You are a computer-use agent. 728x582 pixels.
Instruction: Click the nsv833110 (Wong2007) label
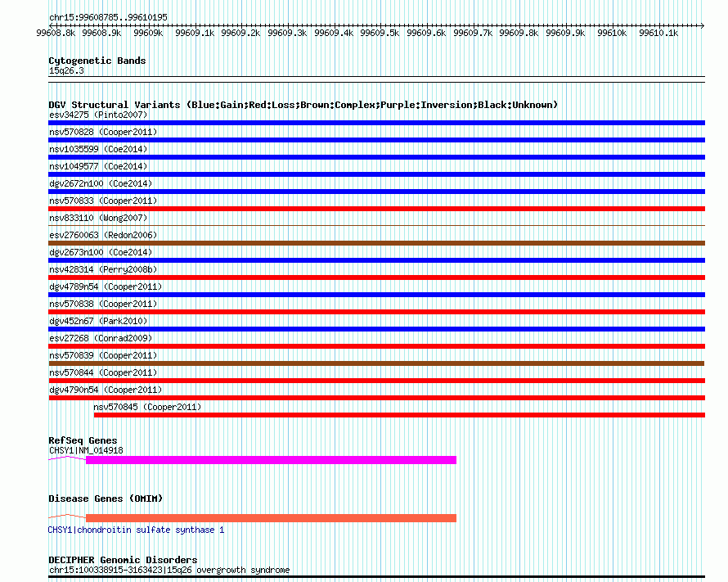point(98,218)
